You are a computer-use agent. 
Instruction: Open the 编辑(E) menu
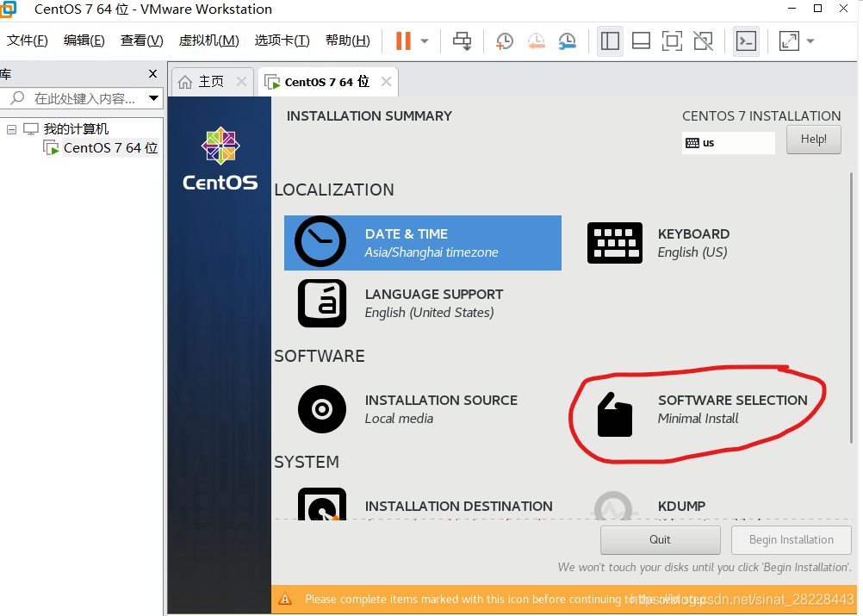coord(84,40)
